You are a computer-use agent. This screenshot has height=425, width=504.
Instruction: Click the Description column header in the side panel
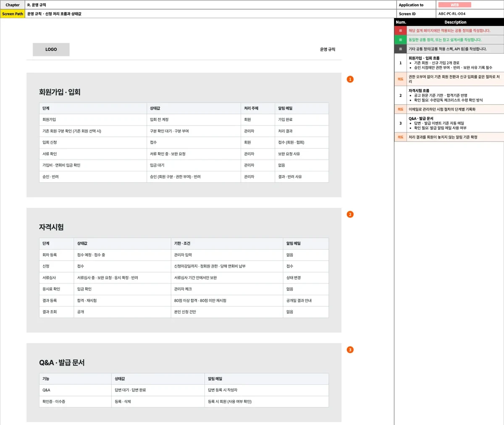[x=455, y=22]
